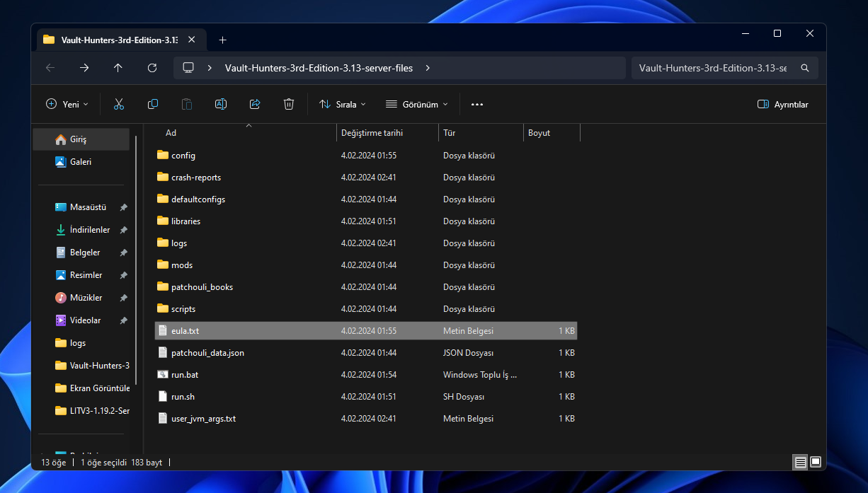Click the Rename icon in toolbar
The width and height of the screenshot is (868, 493).
221,104
